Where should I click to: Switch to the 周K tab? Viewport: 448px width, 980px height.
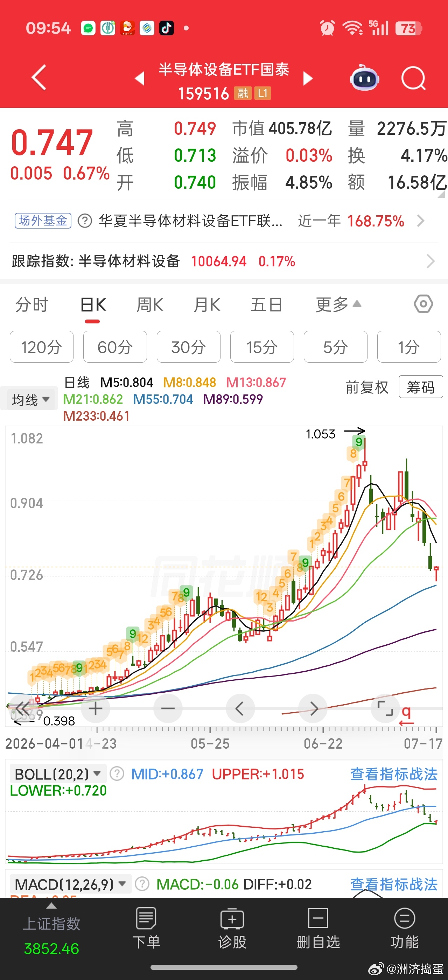(x=150, y=305)
